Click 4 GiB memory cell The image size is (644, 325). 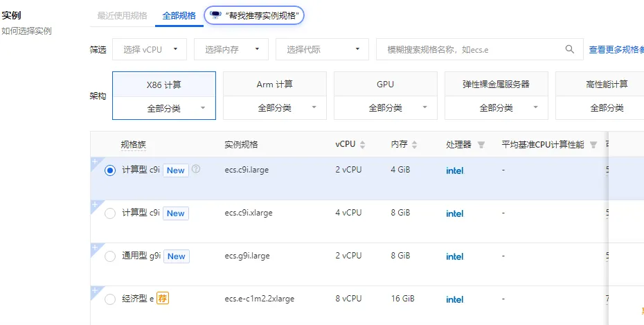tap(400, 170)
